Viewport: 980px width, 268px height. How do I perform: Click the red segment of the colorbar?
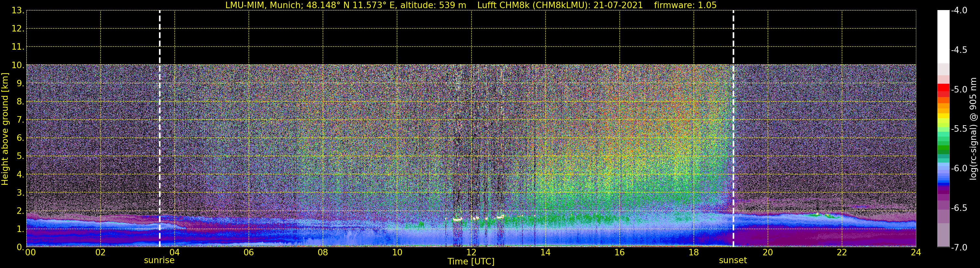coord(943,88)
